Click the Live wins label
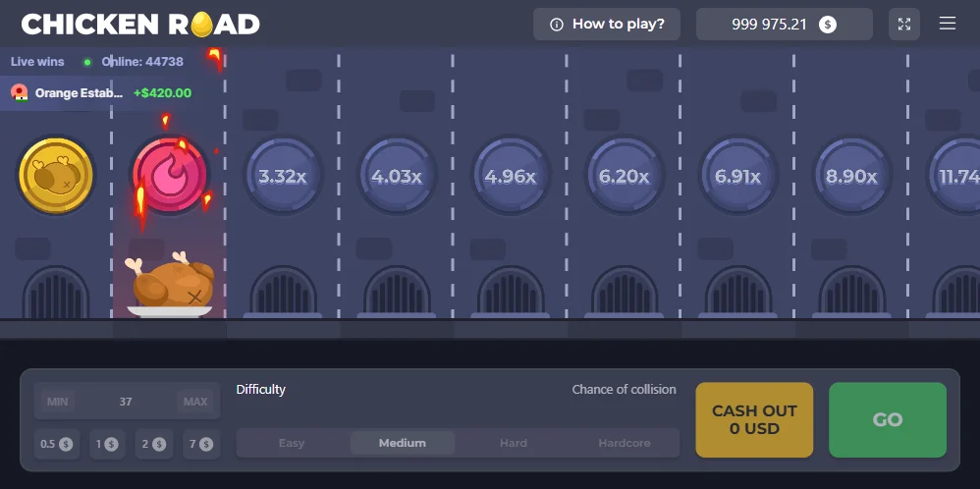Viewport: 980px width, 489px height. pyautogui.click(x=37, y=62)
